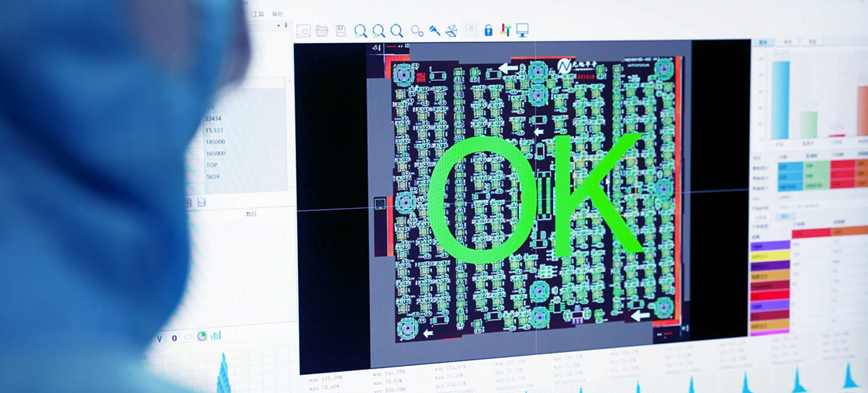Open file with the folder icon

pos(322,30)
